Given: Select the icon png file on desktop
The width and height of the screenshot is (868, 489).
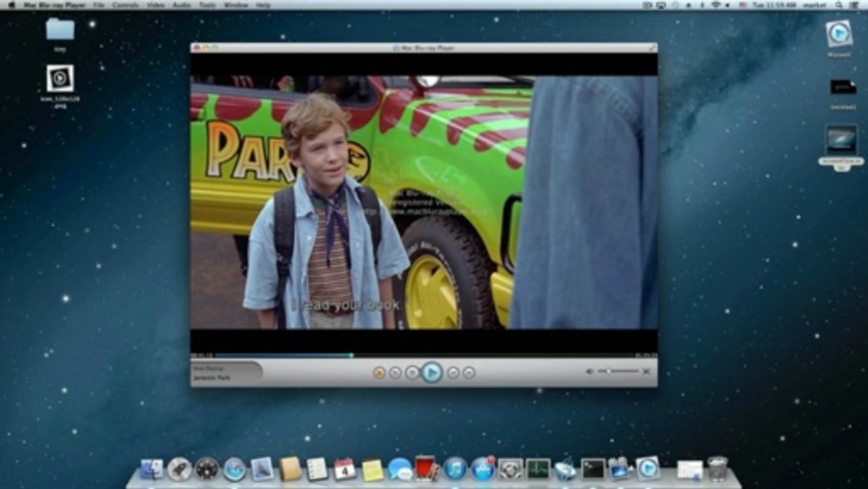Looking at the screenshot, I should tap(60, 79).
